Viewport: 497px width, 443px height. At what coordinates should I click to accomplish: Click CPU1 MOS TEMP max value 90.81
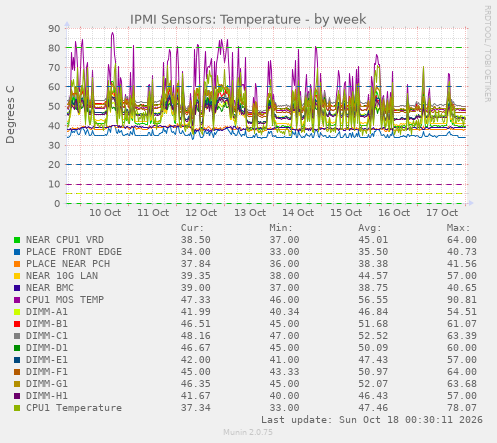coord(462,300)
